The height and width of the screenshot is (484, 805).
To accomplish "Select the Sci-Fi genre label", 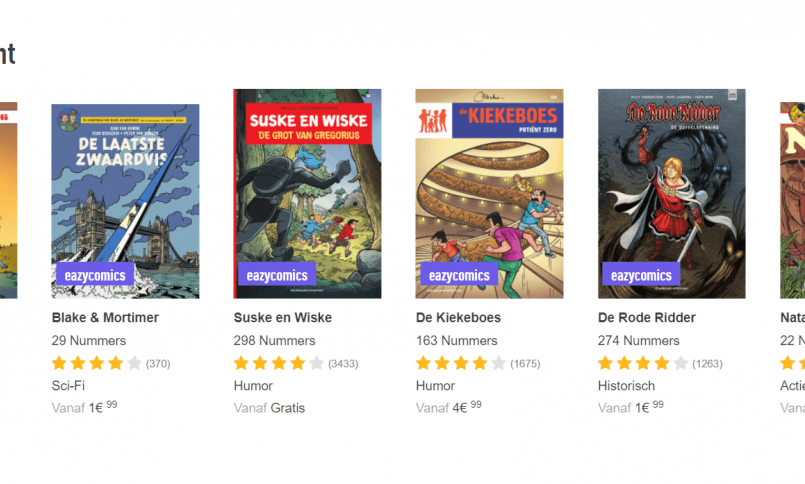I will (x=68, y=385).
